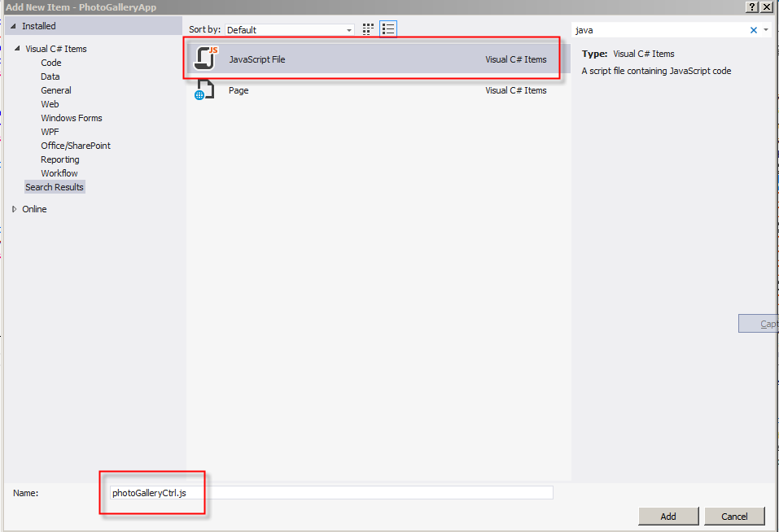This screenshot has height=532, width=779.
Task: Open the search history dropdown arrow
Action: click(766, 29)
